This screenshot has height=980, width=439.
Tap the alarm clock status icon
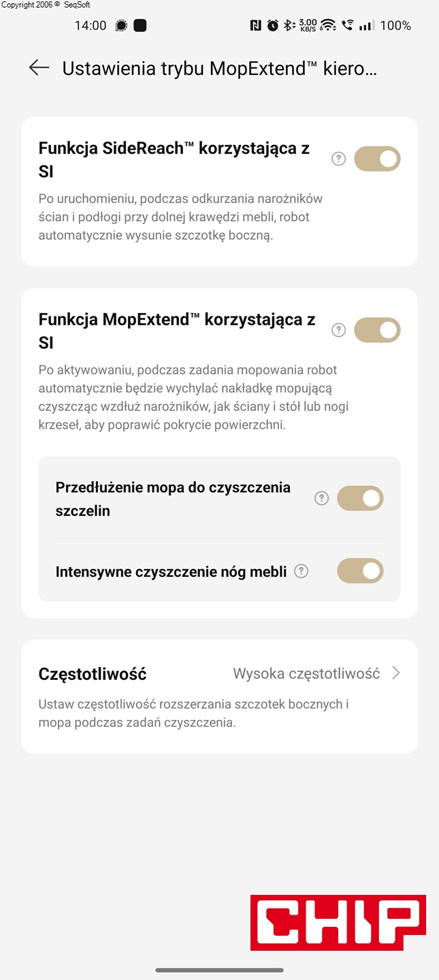(272, 26)
